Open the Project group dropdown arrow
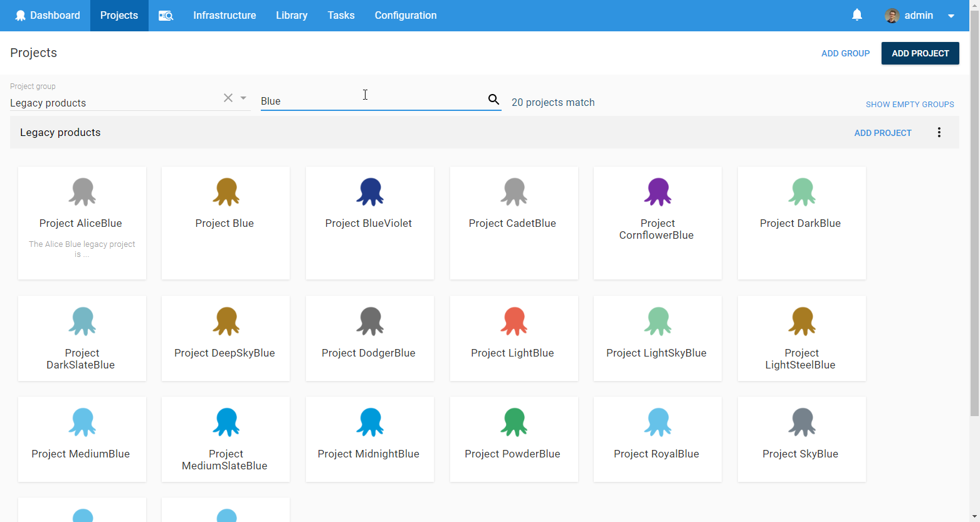The image size is (980, 522). [x=243, y=98]
